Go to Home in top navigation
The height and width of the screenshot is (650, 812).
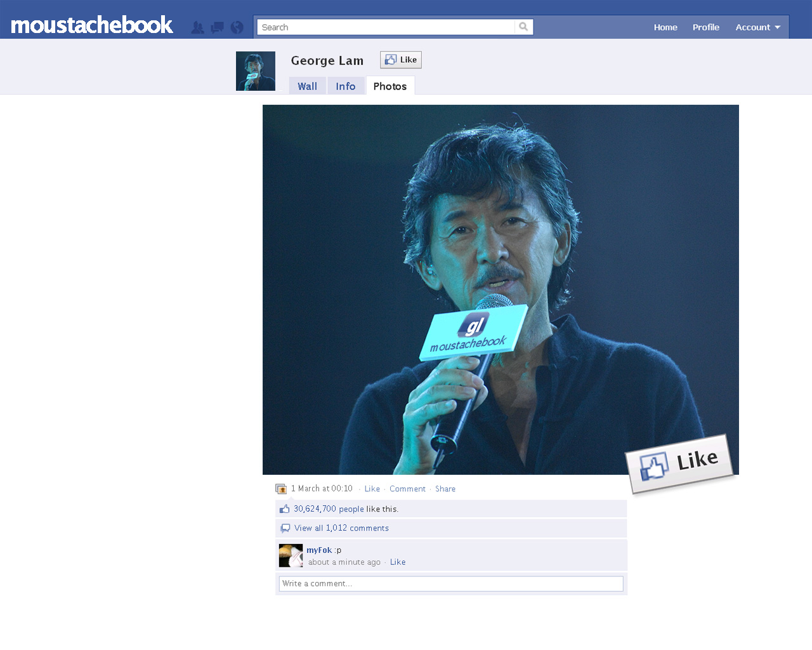point(665,27)
